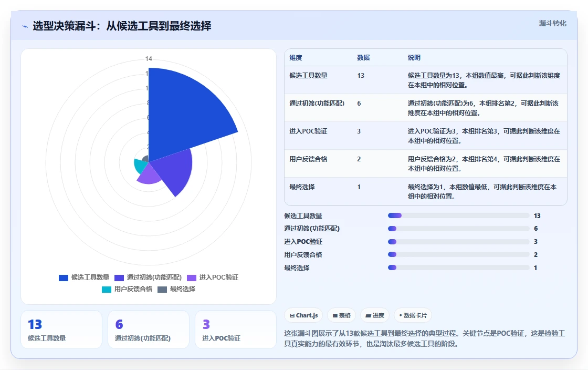Click the 说明 column header

click(x=414, y=57)
